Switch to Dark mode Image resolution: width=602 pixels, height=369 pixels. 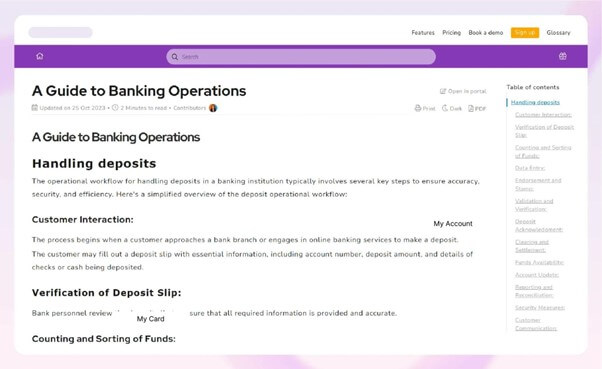coord(452,108)
